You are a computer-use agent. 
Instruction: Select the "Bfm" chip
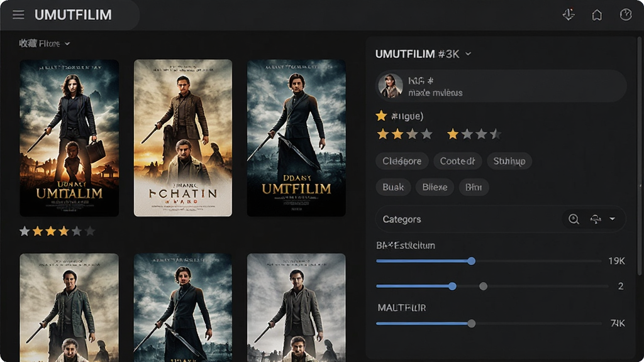pyautogui.click(x=474, y=187)
